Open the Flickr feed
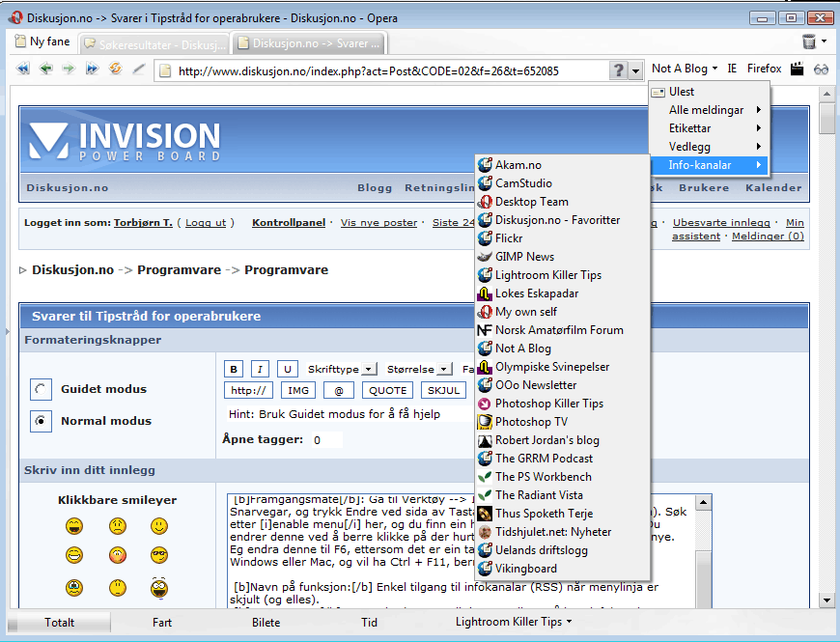 (x=563, y=238)
